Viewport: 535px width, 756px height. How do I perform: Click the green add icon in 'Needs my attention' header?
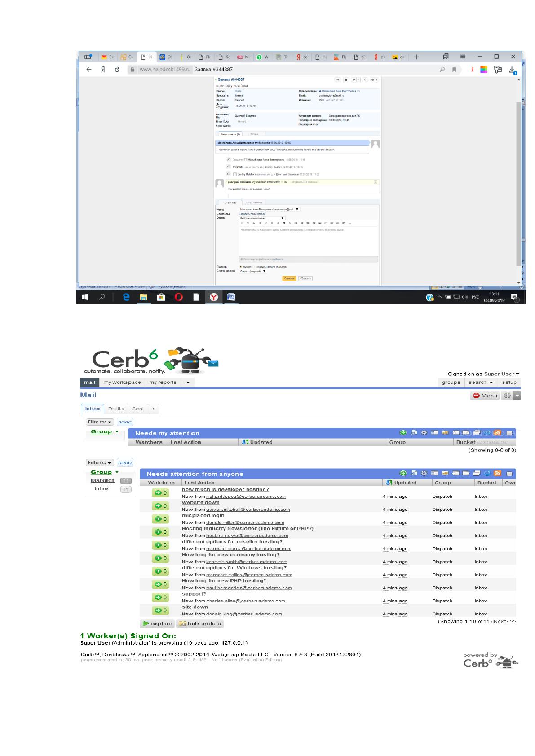point(403,433)
